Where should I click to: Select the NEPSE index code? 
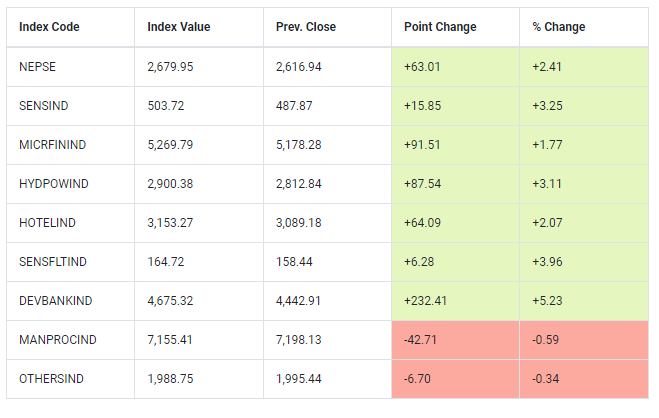(x=37, y=67)
